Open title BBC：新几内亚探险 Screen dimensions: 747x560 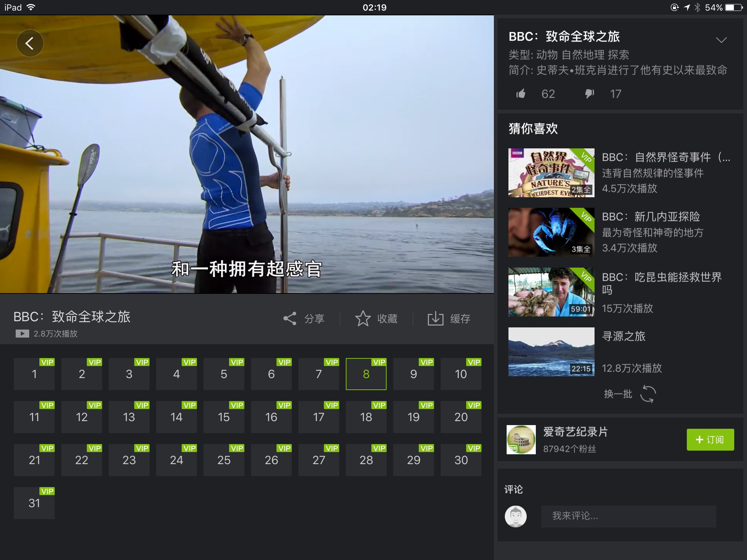point(651,217)
